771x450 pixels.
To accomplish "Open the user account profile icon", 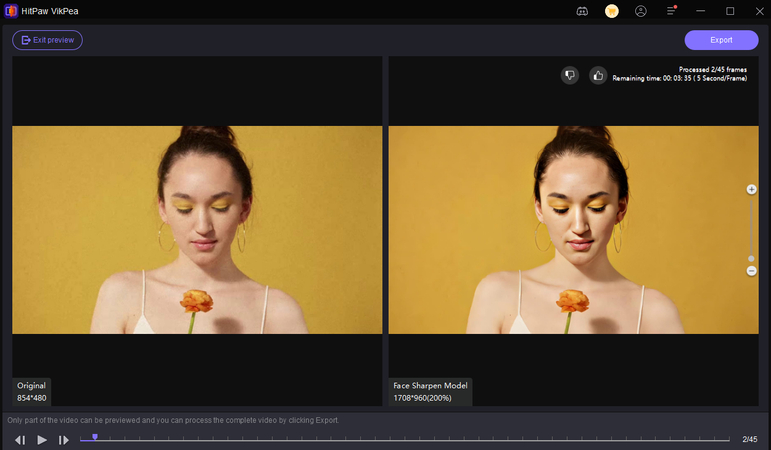I will click(x=641, y=11).
